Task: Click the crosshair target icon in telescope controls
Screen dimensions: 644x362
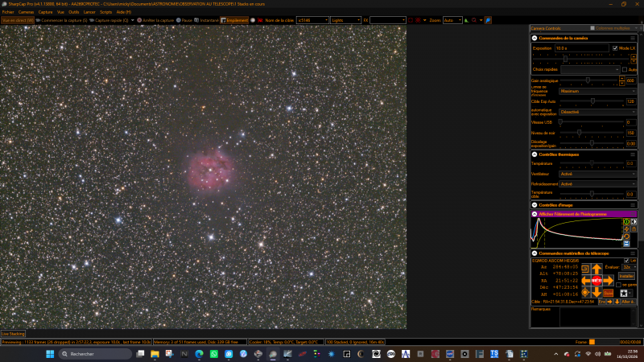Action: pyautogui.click(x=585, y=292)
